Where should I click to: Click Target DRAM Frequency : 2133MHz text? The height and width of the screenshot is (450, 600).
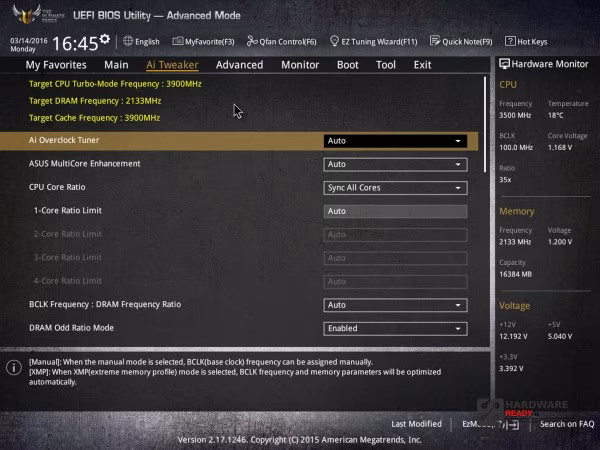click(x=95, y=101)
